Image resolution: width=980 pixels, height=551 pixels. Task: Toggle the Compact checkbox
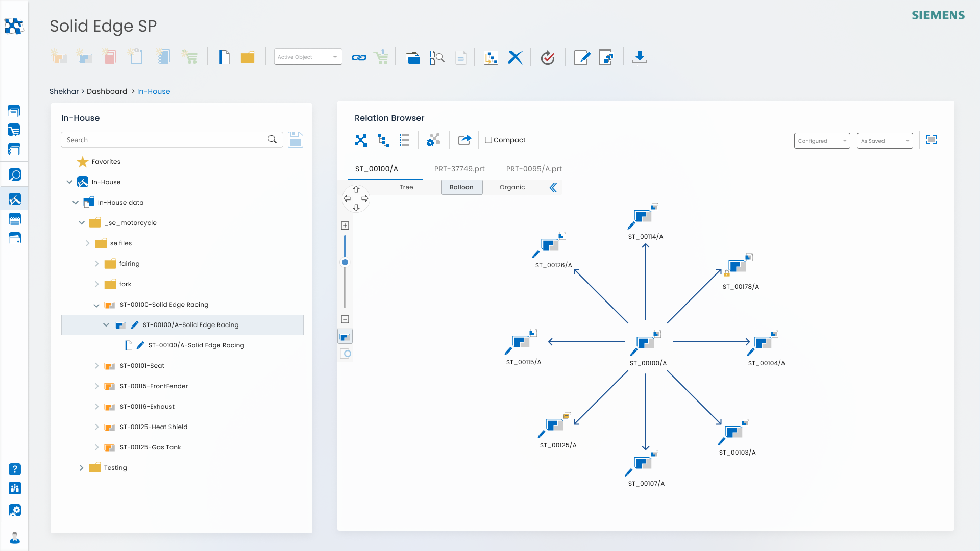(x=488, y=140)
